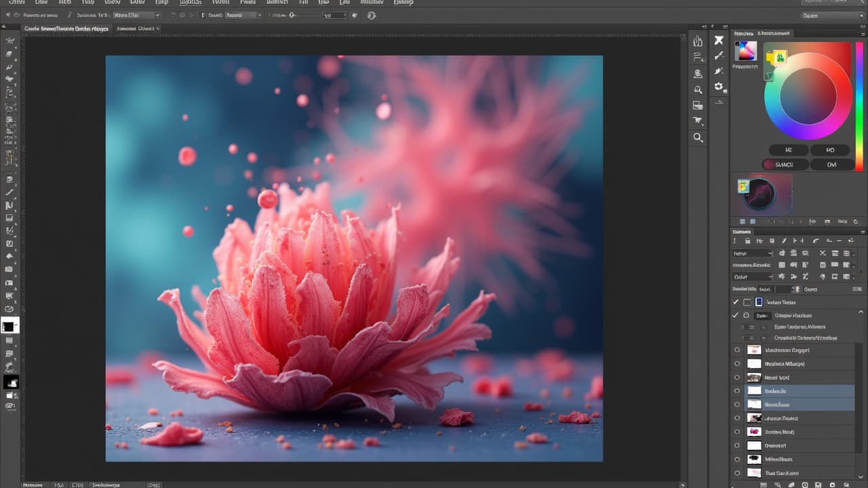Image resolution: width=868 pixels, height=488 pixels.
Task: Toggle the second checkmark beside the circle icon
Action: point(736,315)
